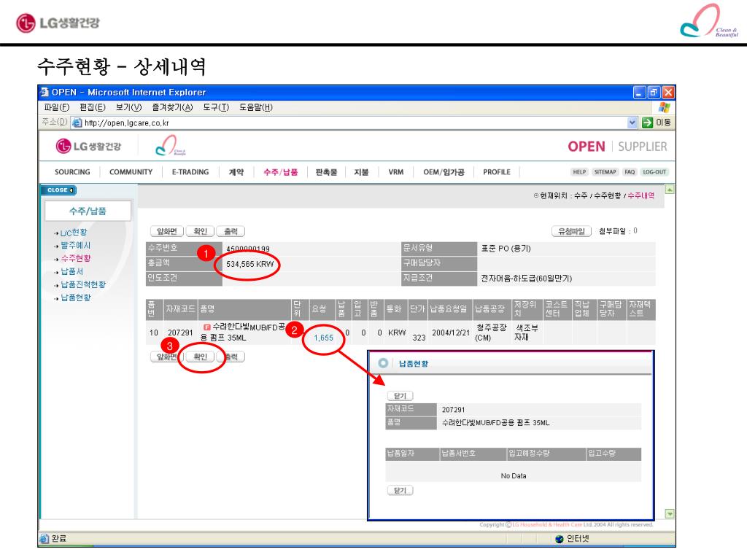Image resolution: width=747 pixels, height=560 pixels.
Task: Click the HELP button
Action: point(579,172)
